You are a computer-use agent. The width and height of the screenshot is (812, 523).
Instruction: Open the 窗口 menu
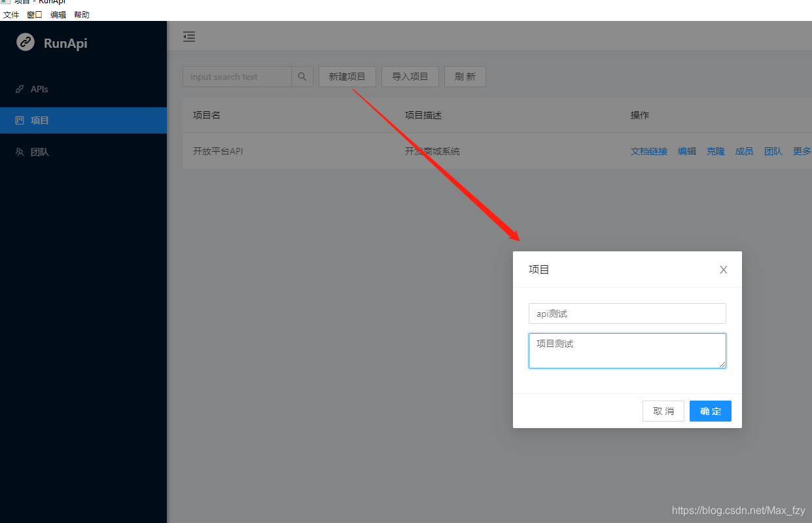point(34,14)
